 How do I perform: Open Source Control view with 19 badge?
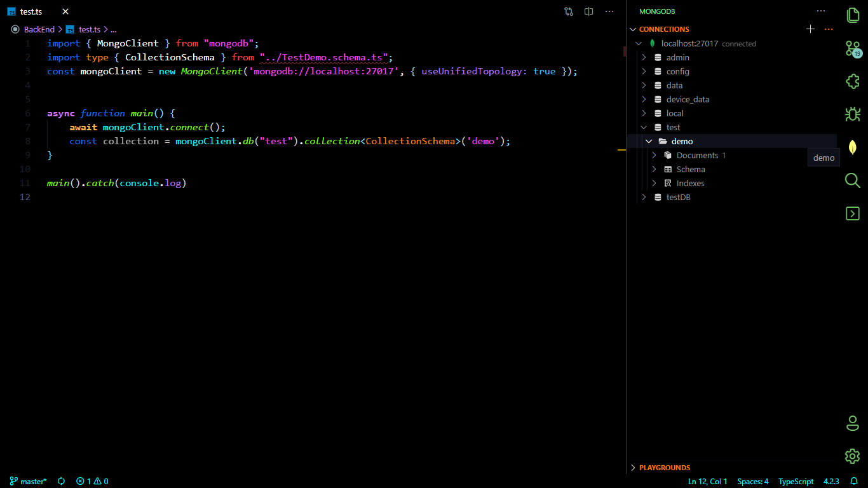(x=853, y=49)
